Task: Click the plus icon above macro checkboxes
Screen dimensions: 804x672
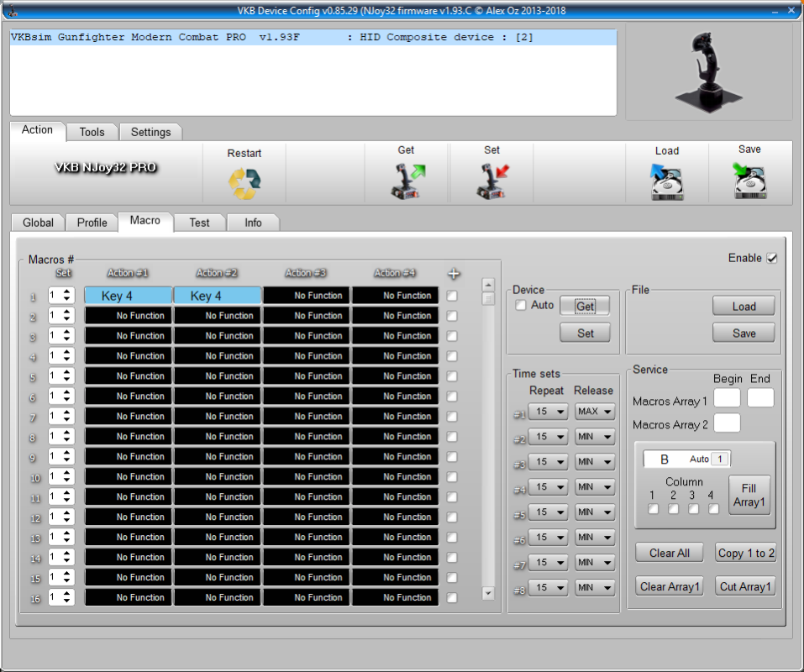Action: coord(454,274)
